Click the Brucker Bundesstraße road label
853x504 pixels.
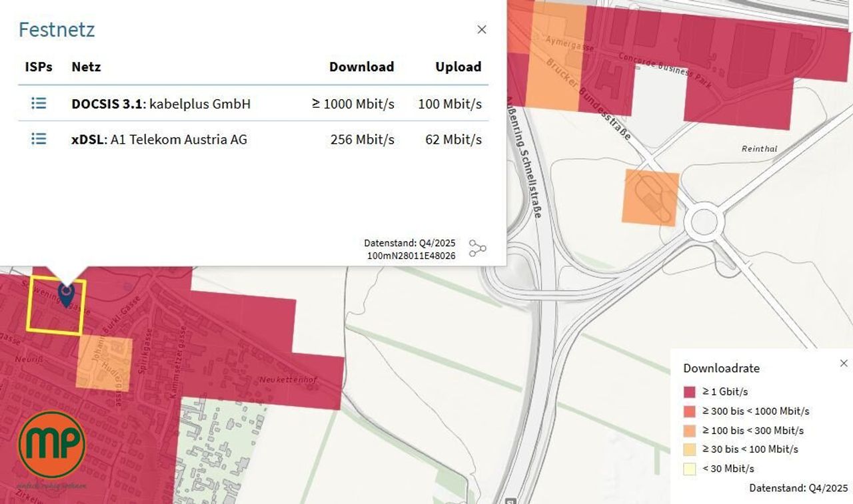point(588,100)
